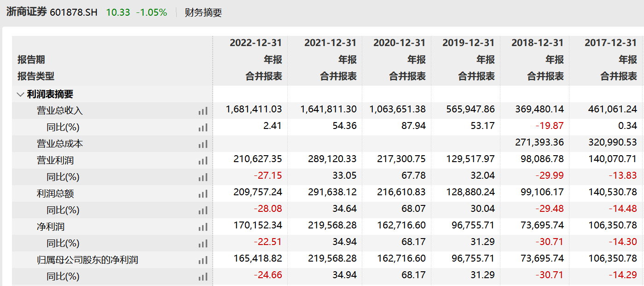View chart for 同比(%) under 营业利润

[203, 177]
